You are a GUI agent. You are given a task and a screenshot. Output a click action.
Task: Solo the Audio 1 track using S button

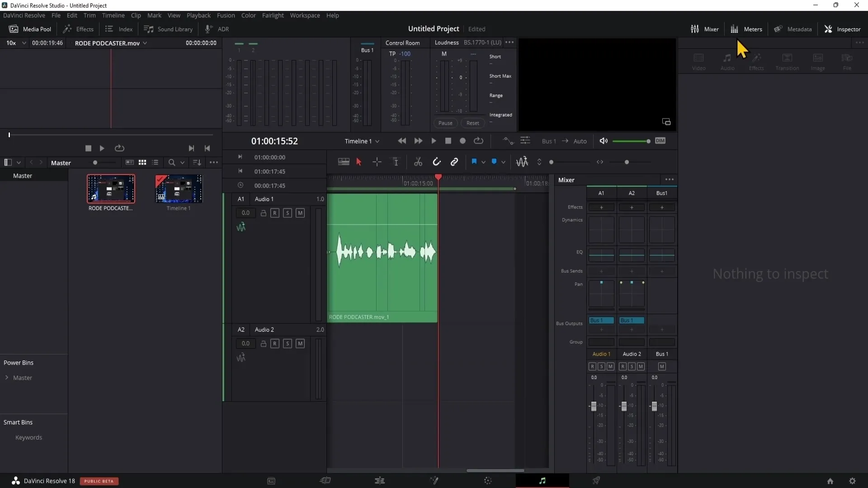pyautogui.click(x=288, y=213)
